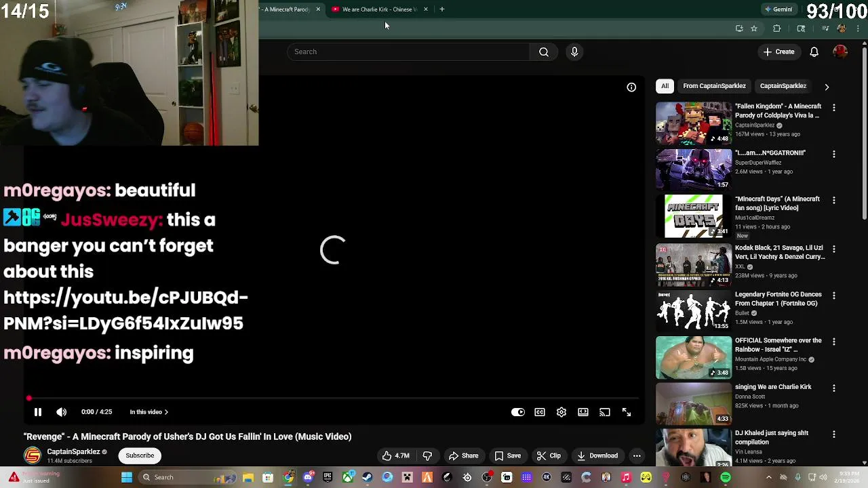The width and height of the screenshot is (868, 488).
Task: Cast video using Play on TV icon
Action: [x=605, y=412]
